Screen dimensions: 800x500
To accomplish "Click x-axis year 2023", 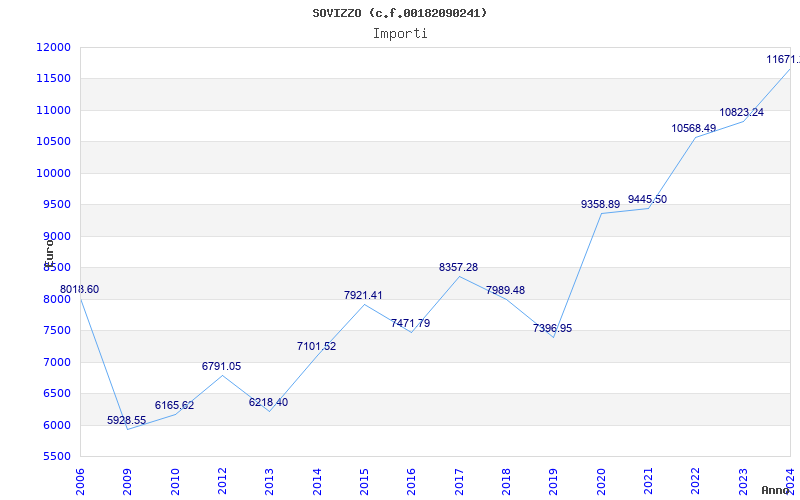I will coord(743,482).
